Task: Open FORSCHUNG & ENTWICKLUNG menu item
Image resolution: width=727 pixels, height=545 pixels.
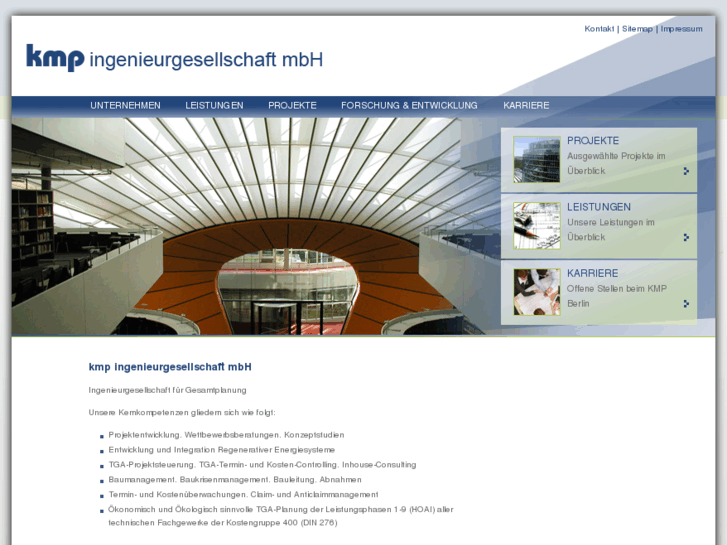Action: pos(409,105)
